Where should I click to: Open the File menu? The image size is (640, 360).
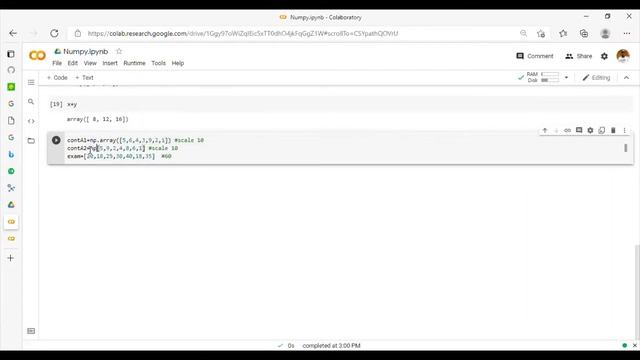click(57, 63)
